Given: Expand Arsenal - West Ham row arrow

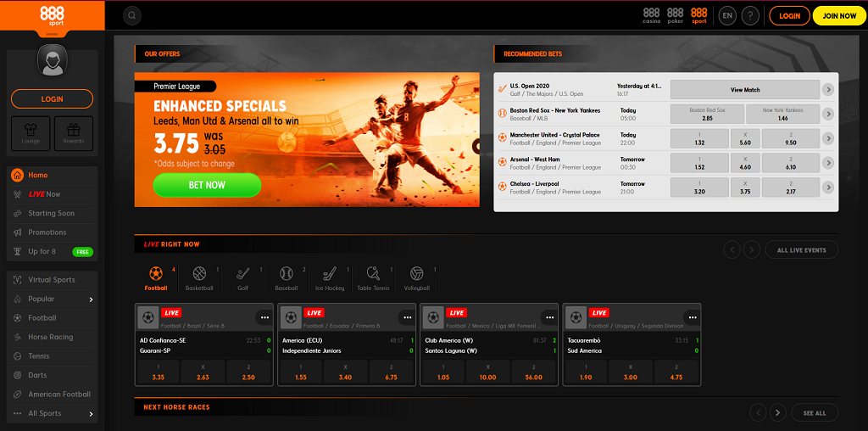Looking at the screenshot, I should tap(828, 163).
